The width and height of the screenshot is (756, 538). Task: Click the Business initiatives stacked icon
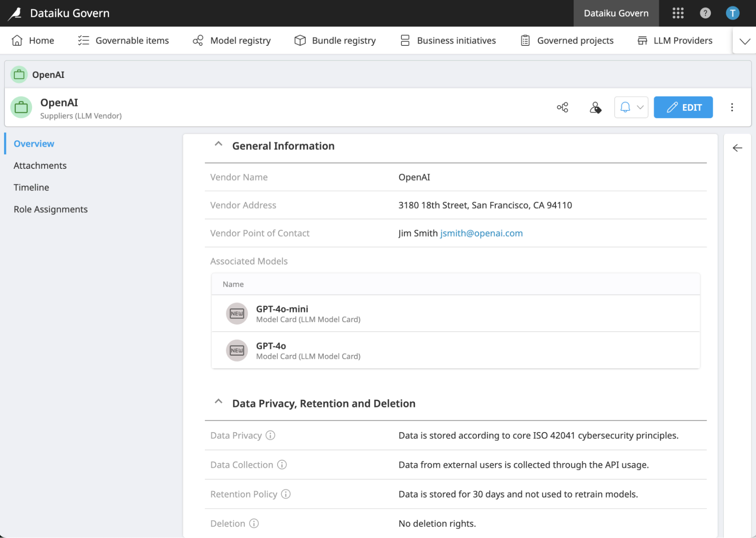[x=405, y=40]
